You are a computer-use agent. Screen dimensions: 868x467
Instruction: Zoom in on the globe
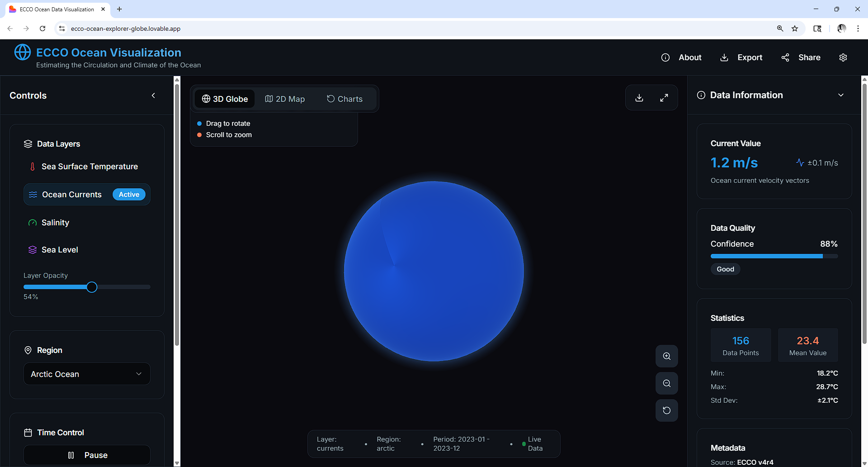point(667,356)
